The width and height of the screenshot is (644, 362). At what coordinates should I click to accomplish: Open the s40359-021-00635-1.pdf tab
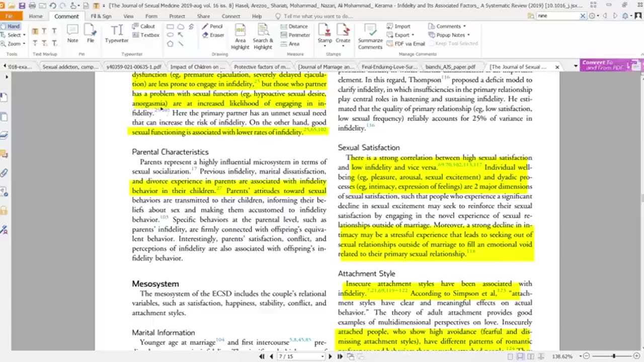[x=134, y=66]
